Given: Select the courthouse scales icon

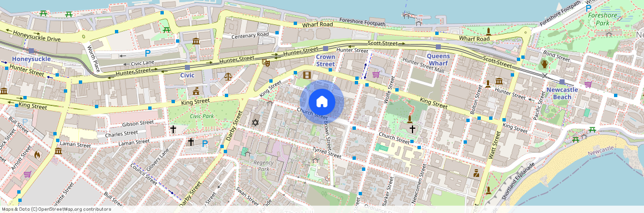Looking at the screenshot, I should (228, 77).
